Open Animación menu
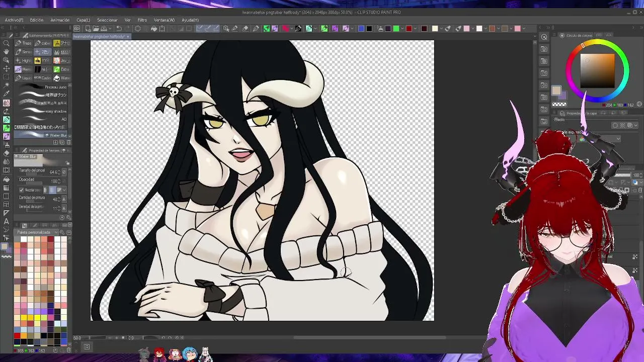This screenshot has height=362, width=644. [60, 20]
